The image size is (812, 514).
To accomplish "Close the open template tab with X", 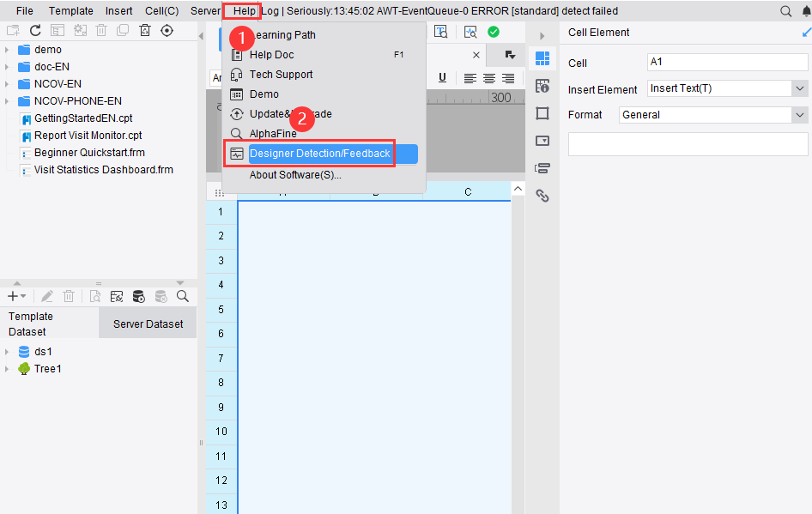I will click(476, 55).
